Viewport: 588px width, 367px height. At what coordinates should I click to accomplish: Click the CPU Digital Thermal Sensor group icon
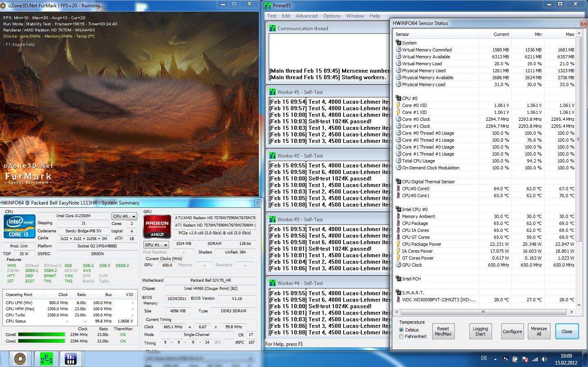pos(398,181)
